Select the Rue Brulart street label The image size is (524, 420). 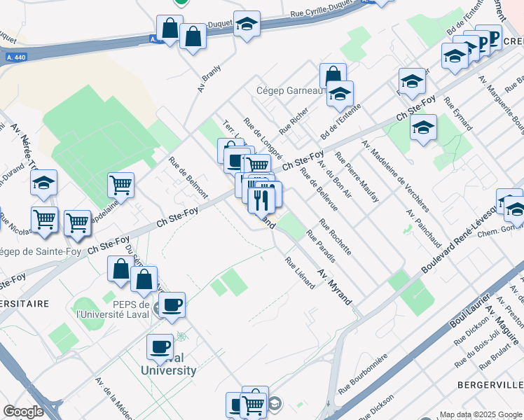pos(495,357)
